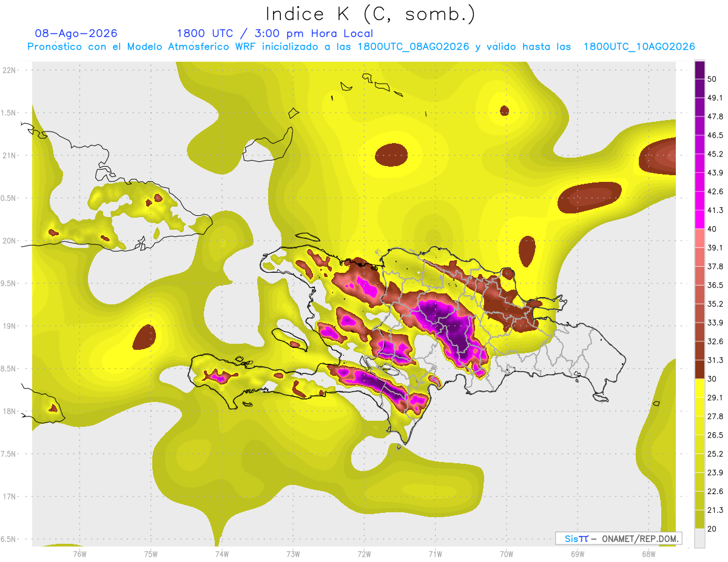
Task: Click the color bar value "41.3"
Action: click(x=715, y=210)
